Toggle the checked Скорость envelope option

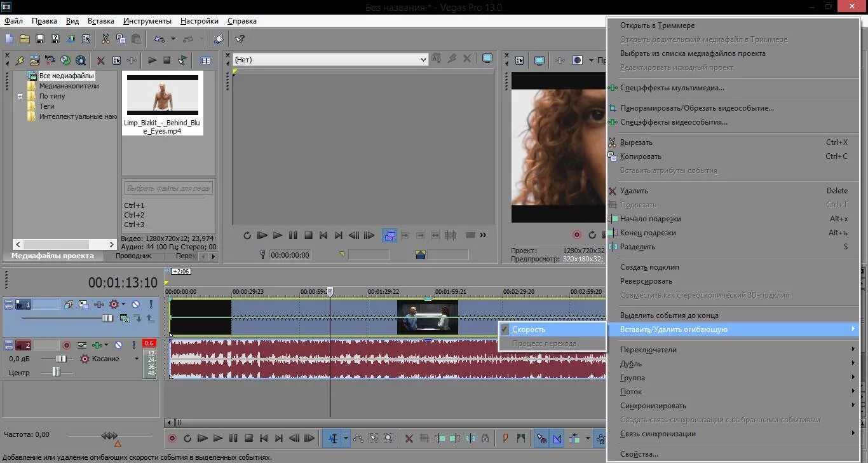(528, 329)
